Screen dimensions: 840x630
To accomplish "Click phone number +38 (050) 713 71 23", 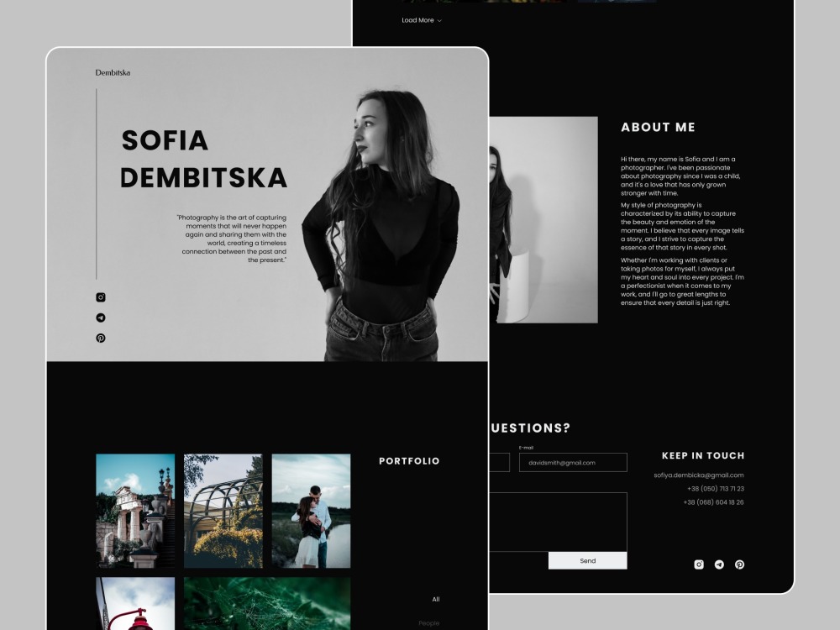I will click(716, 489).
